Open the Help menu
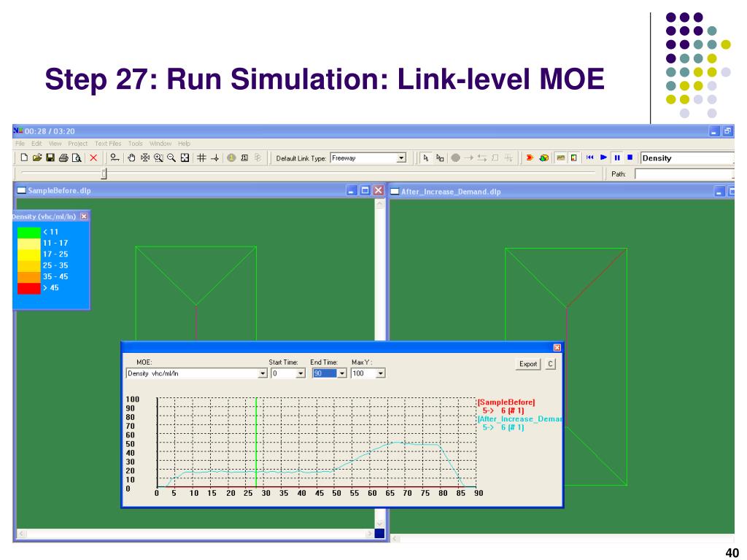Screen dimensions: 747x560 (185, 144)
